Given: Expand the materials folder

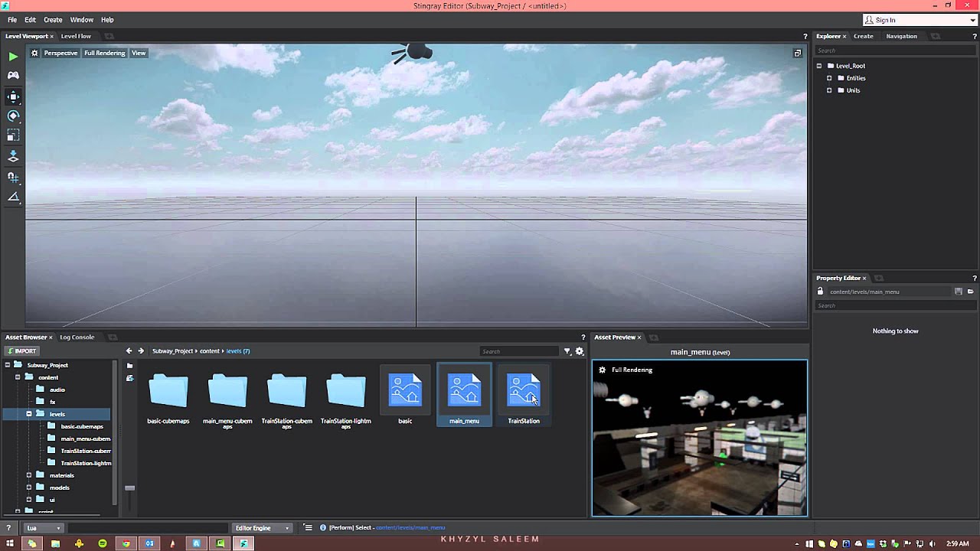Looking at the screenshot, I should [x=29, y=475].
